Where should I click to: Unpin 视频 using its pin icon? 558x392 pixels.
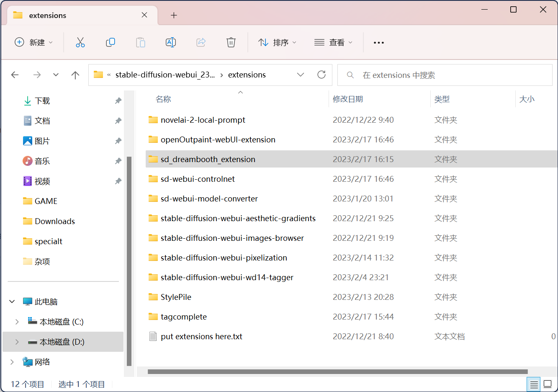(118, 181)
